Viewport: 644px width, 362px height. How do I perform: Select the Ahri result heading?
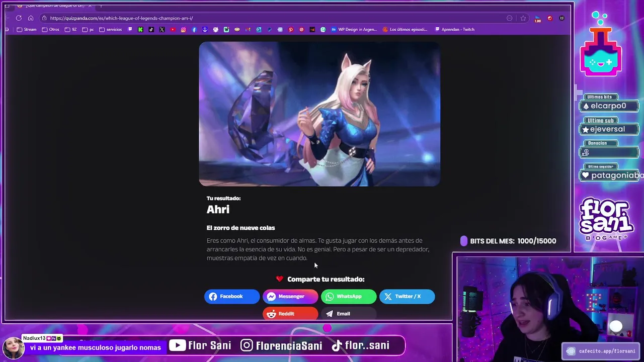click(x=218, y=210)
